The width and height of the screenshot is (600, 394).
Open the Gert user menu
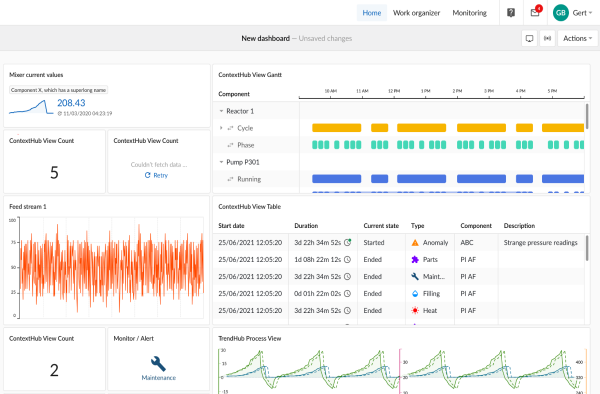[x=582, y=13]
